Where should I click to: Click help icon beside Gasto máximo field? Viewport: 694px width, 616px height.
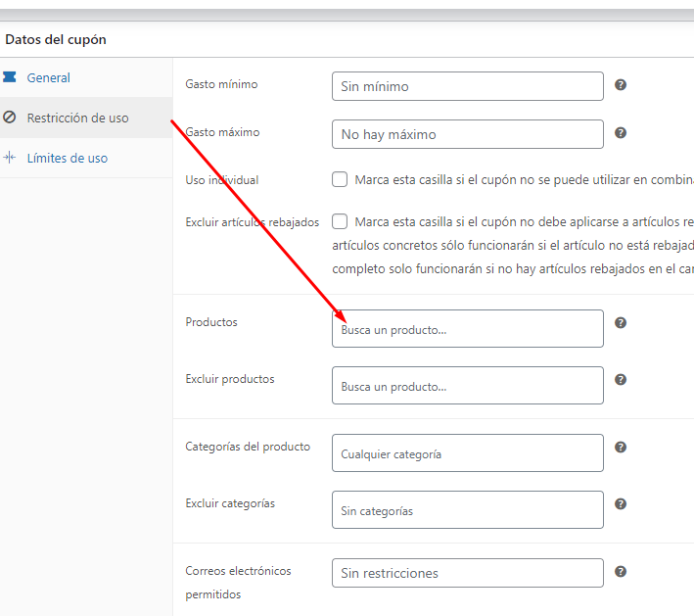pos(621,133)
